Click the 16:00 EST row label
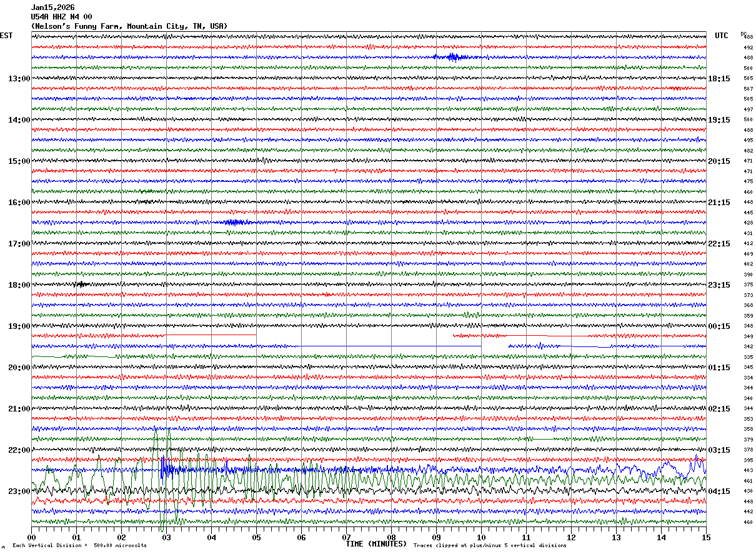 point(19,203)
